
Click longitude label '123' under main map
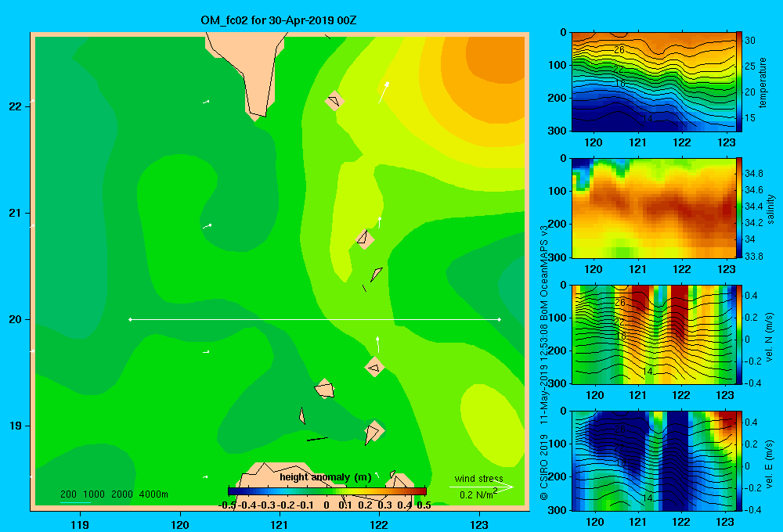(479, 525)
